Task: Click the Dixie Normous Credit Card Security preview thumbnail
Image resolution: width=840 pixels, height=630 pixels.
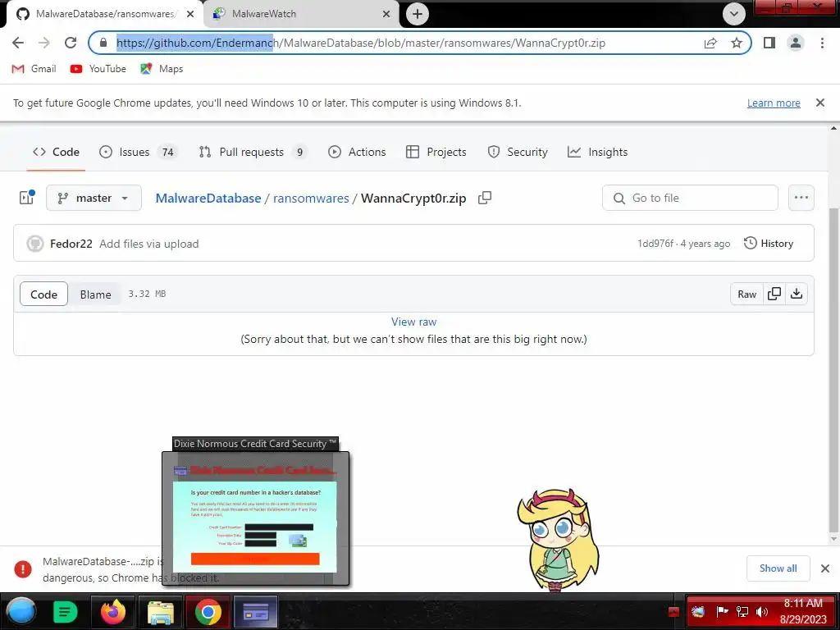Action: click(x=256, y=518)
